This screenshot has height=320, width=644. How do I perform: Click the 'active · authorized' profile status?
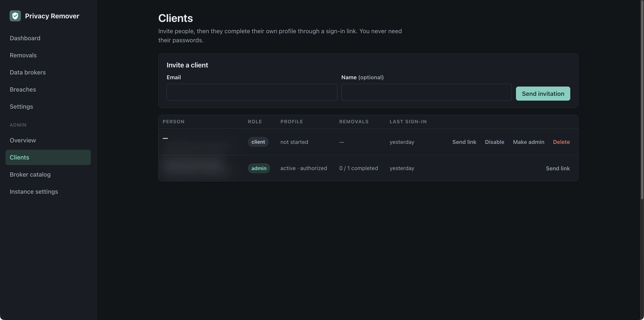click(x=304, y=168)
